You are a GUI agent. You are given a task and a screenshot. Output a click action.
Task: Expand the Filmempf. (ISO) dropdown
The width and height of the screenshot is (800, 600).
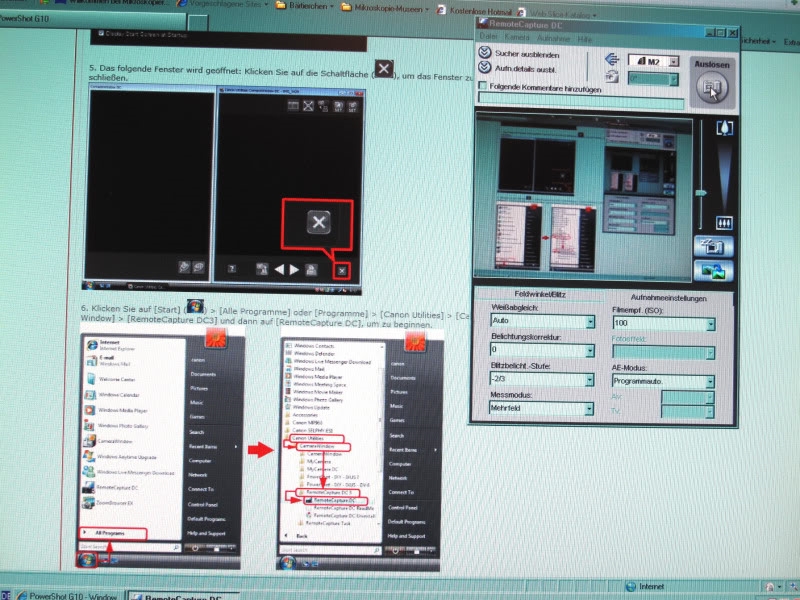point(710,325)
